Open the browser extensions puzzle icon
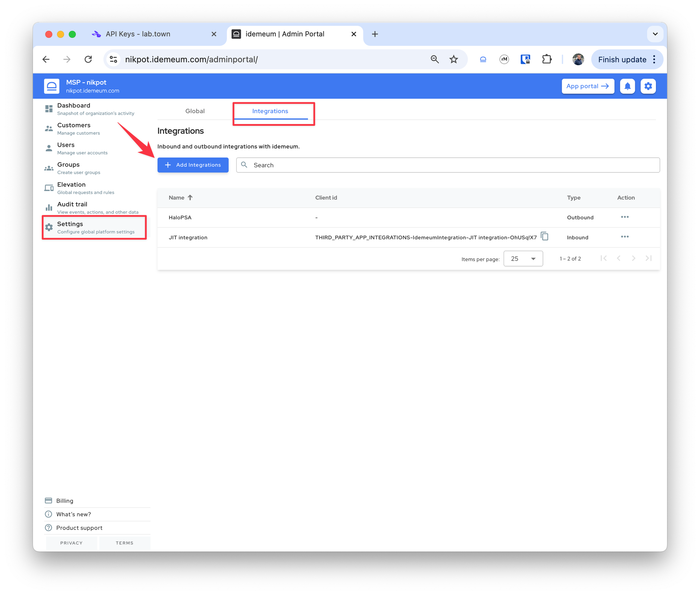Image resolution: width=700 pixels, height=595 pixels. click(546, 59)
